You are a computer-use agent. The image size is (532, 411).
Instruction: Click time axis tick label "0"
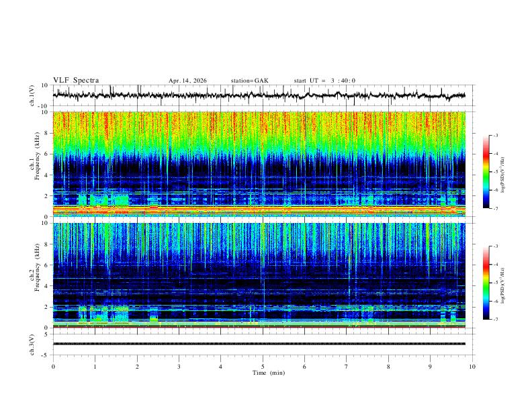click(53, 367)
